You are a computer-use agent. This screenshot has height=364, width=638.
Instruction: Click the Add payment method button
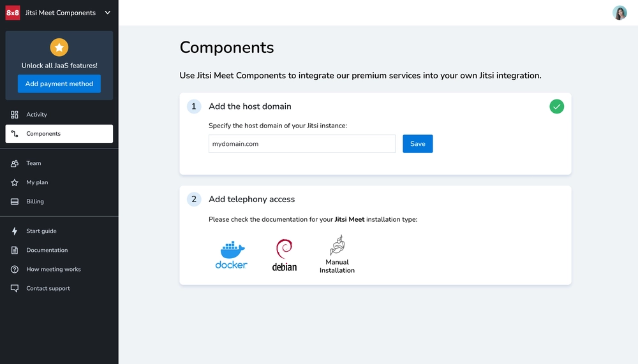[59, 84]
